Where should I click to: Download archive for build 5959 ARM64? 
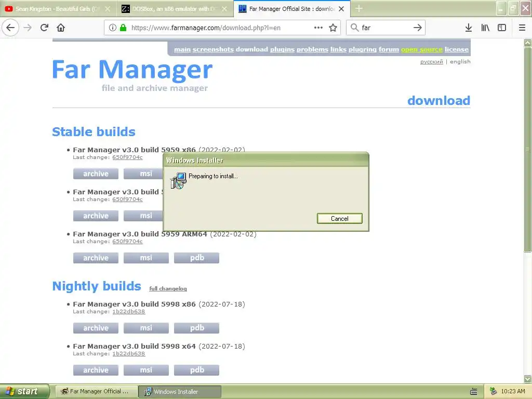click(x=96, y=258)
